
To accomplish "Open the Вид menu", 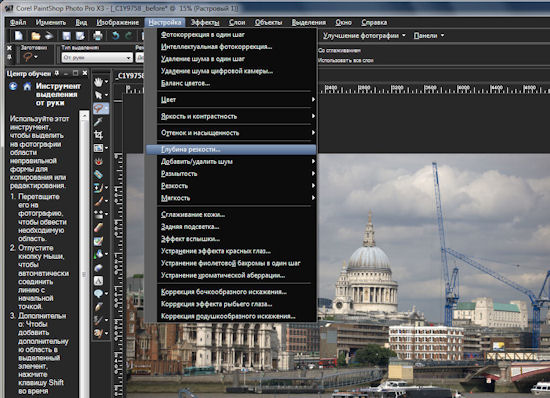I will point(81,22).
